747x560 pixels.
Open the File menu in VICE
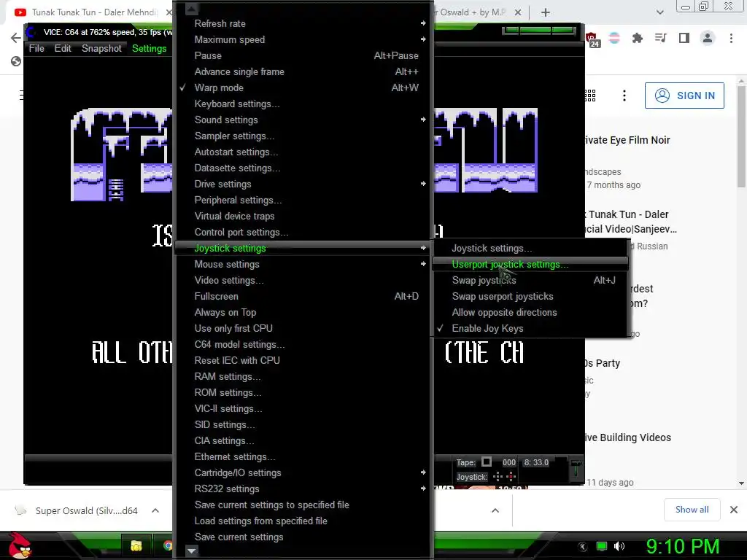(x=36, y=48)
